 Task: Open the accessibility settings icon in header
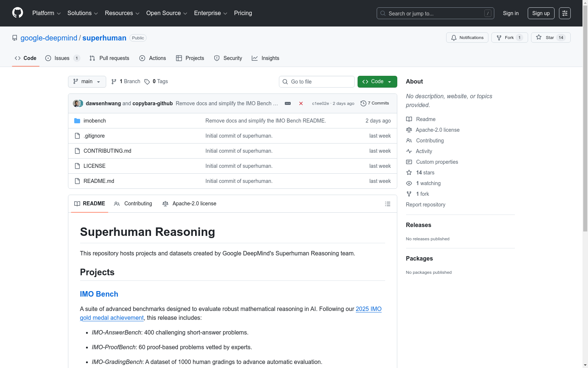point(565,13)
